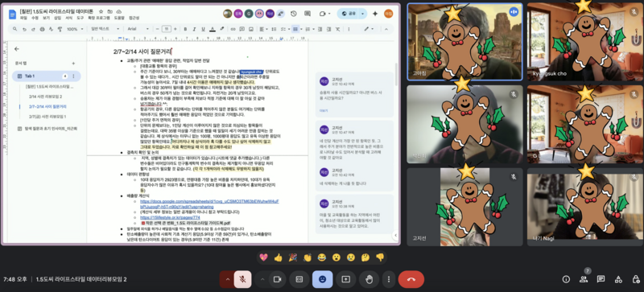Open the 100% zoom dropdown in Docs
The height and width of the screenshot is (292, 644).
[x=74, y=29]
